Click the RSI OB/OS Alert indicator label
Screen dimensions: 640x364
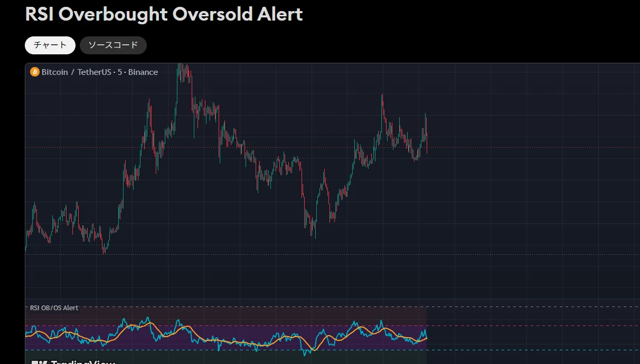[x=54, y=308]
